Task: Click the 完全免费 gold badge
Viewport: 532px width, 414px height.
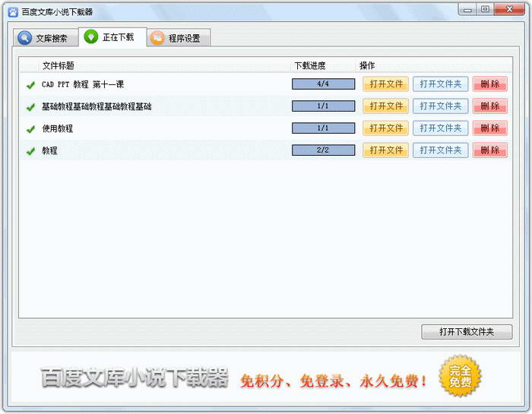Action: pos(460,376)
